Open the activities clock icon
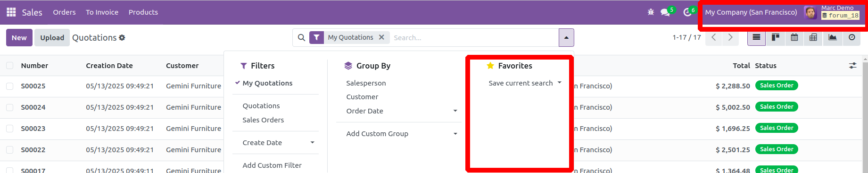868x173 pixels. (687, 12)
